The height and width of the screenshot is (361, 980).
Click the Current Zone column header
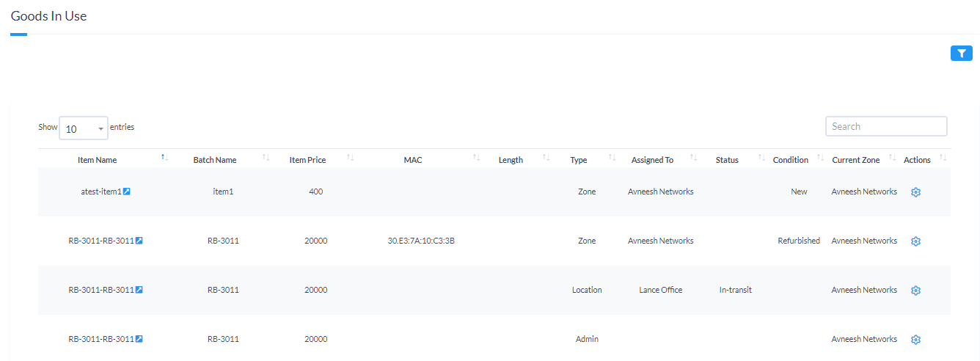[x=855, y=160]
